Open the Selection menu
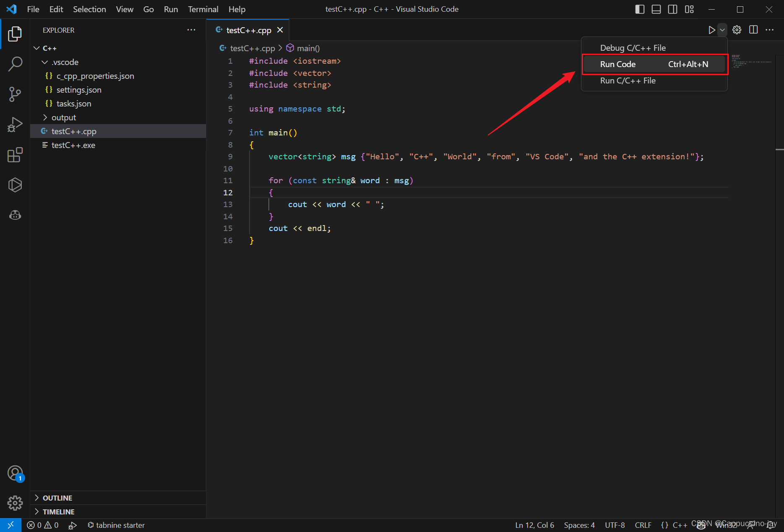This screenshot has width=784, height=532. pyautogui.click(x=89, y=9)
